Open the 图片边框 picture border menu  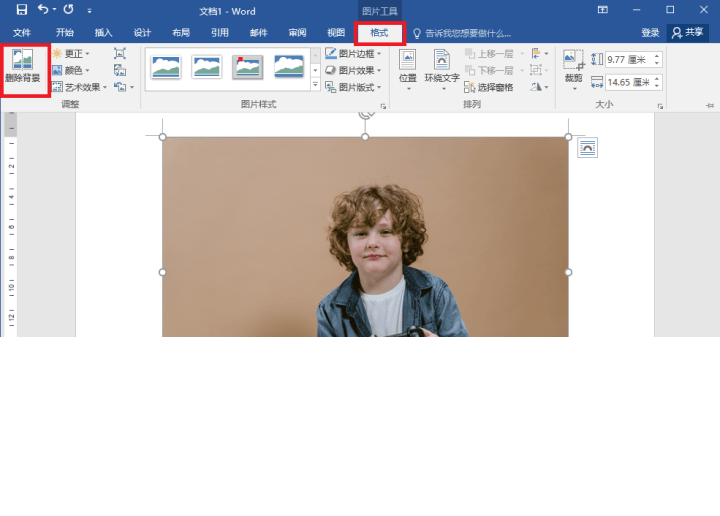coord(353,54)
